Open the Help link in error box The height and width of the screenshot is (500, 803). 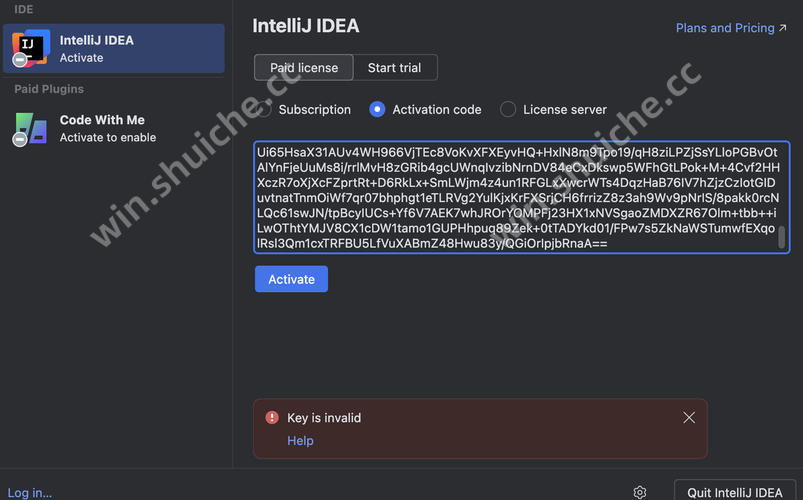pos(300,441)
